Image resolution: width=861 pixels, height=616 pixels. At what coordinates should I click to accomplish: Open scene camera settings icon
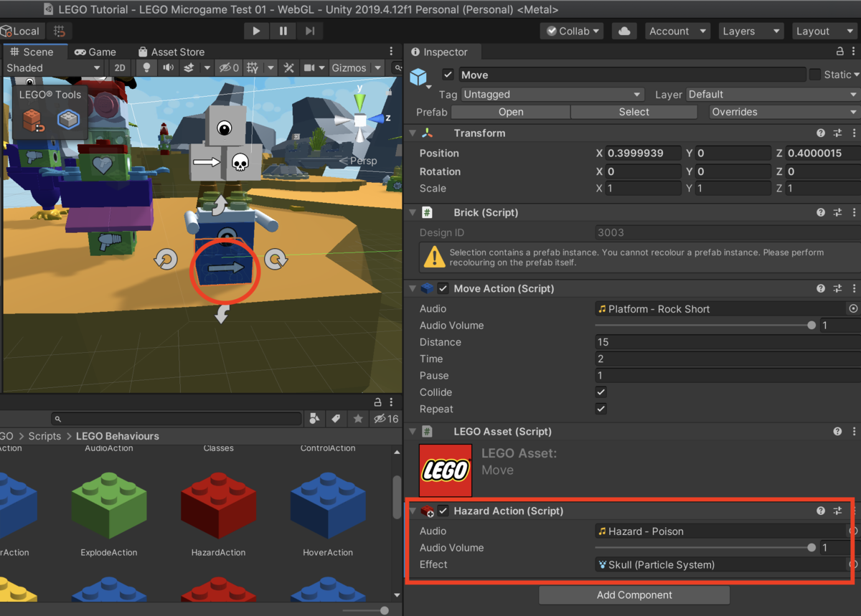[310, 67]
